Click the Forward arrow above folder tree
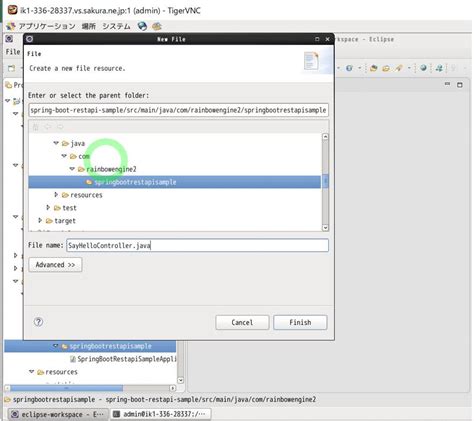The width and height of the screenshot is (474, 421). click(60, 127)
